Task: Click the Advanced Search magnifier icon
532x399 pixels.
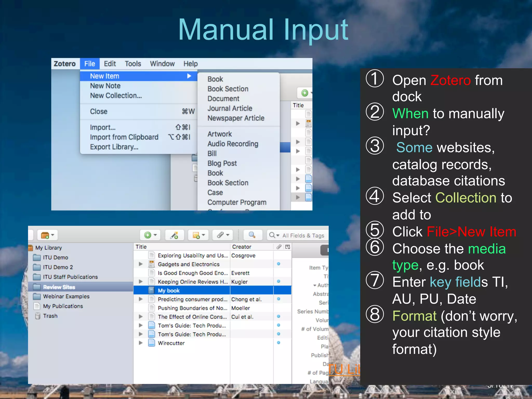Action: (x=252, y=235)
